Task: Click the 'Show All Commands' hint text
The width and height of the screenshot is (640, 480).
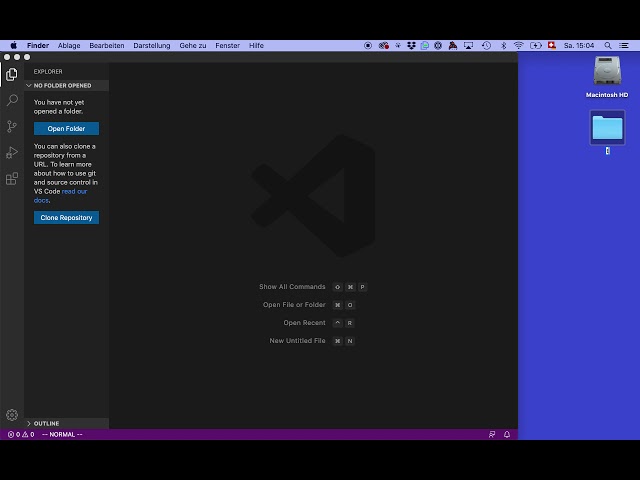Action: tap(292, 287)
